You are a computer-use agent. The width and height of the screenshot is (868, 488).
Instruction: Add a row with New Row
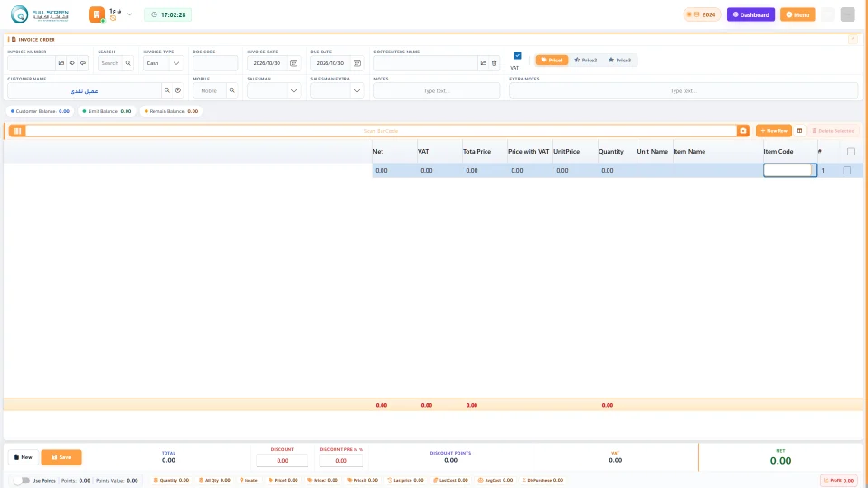click(774, 131)
